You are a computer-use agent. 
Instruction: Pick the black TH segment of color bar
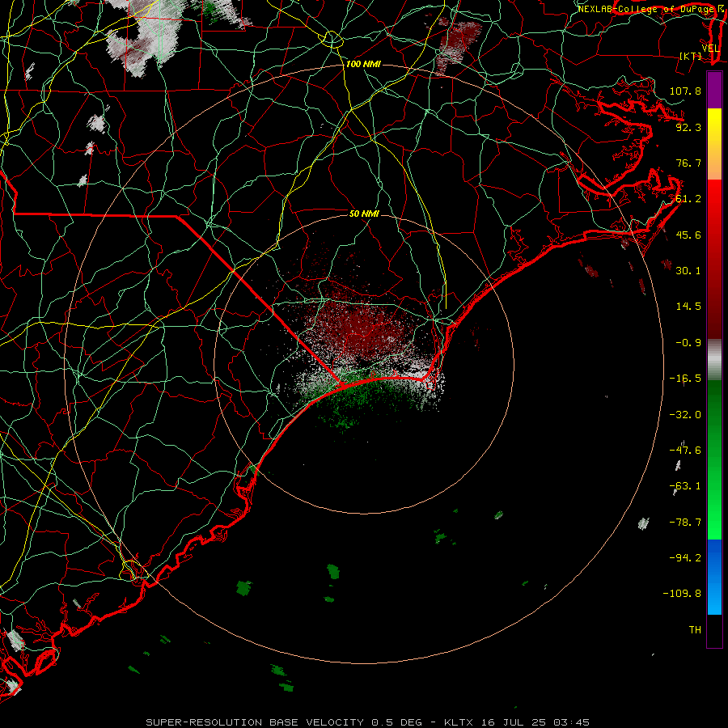click(x=714, y=630)
